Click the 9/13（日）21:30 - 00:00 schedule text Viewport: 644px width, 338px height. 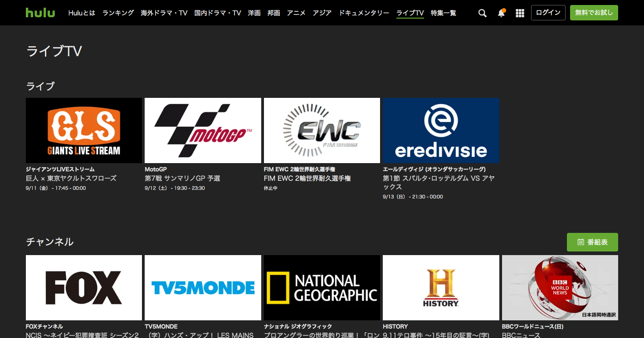[x=413, y=197]
